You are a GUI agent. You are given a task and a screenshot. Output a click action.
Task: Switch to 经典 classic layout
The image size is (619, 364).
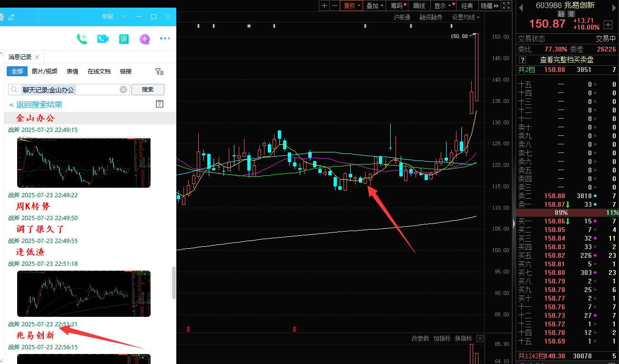(467, 6)
